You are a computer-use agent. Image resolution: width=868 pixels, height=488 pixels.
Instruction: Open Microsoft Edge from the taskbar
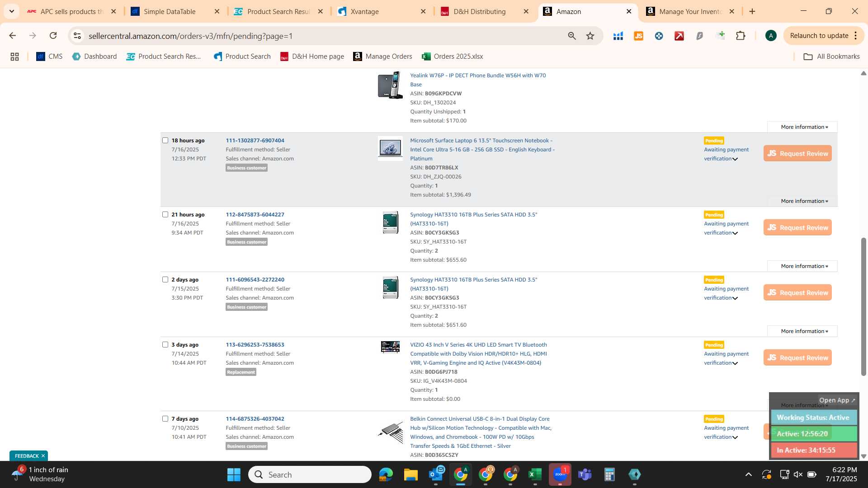[386, 474]
